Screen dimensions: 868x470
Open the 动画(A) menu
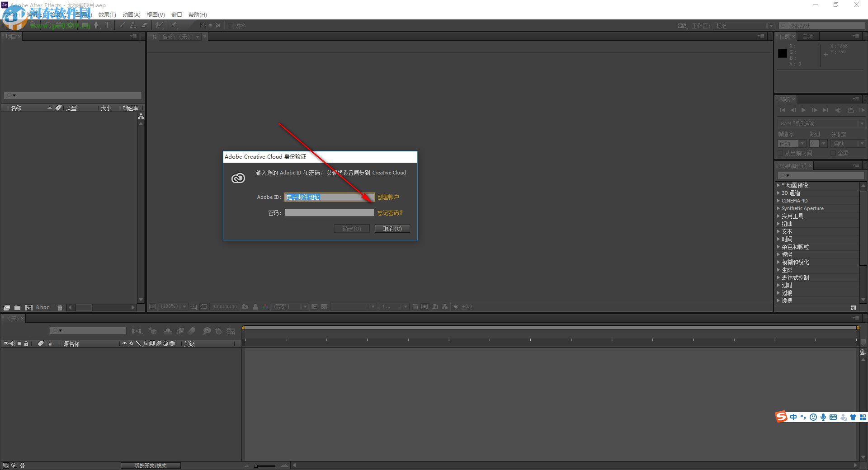[x=132, y=15]
